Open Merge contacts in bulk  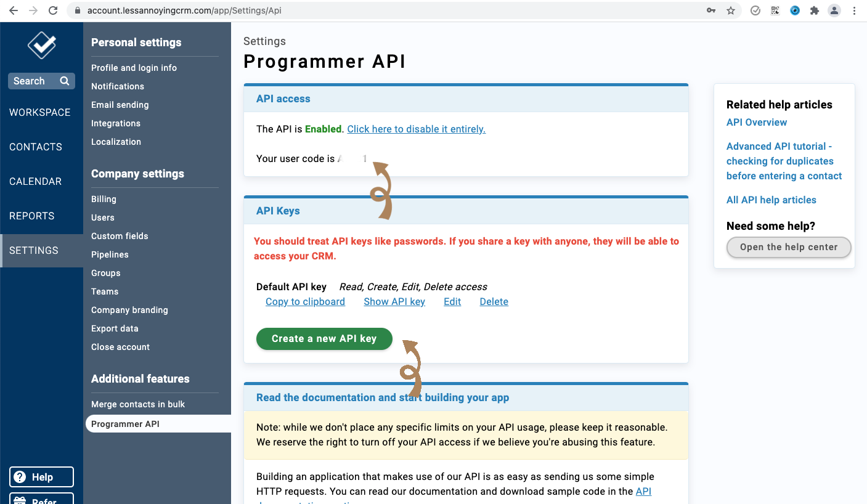coord(138,404)
